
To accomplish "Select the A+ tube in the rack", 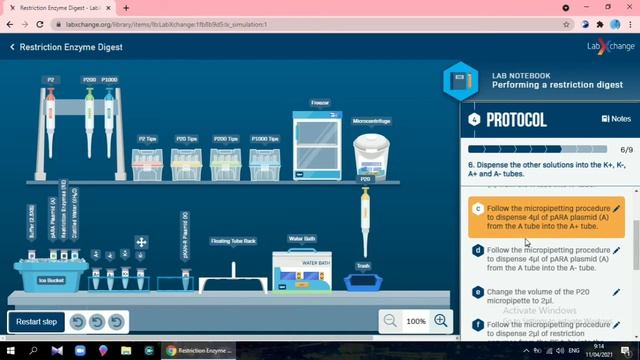I will tap(96, 278).
